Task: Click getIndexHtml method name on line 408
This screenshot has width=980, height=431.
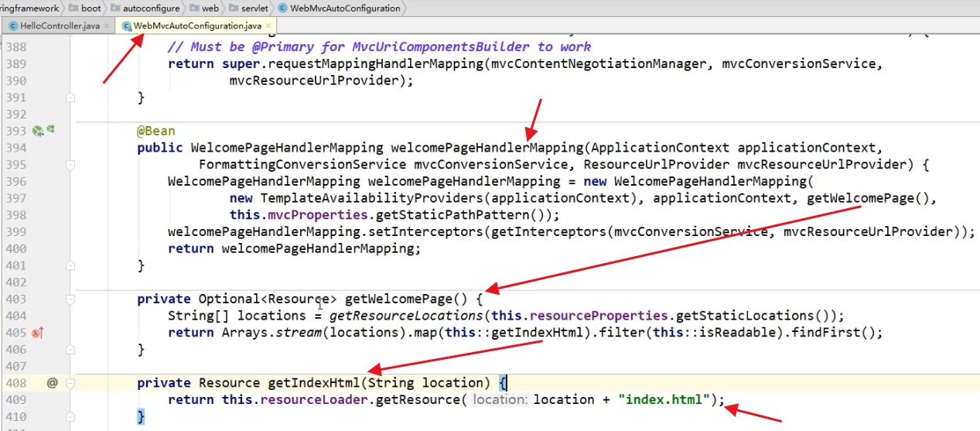Action: (314, 383)
